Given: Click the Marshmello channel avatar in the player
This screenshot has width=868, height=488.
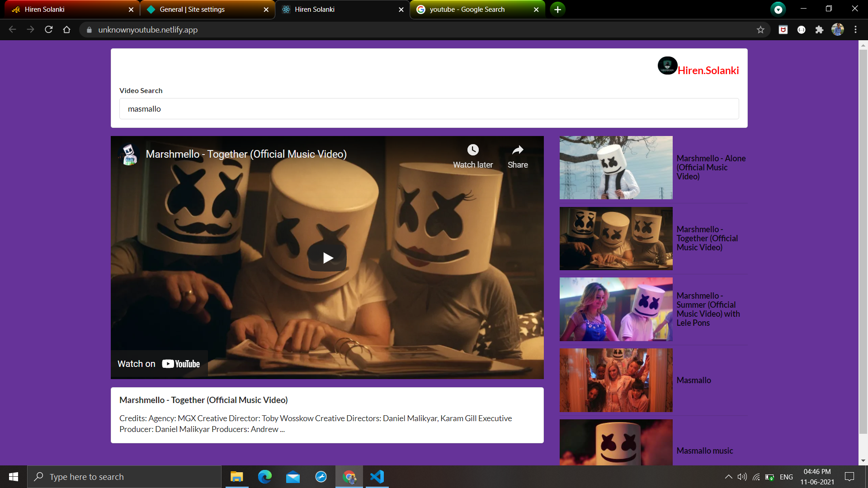Looking at the screenshot, I should (x=129, y=155).
